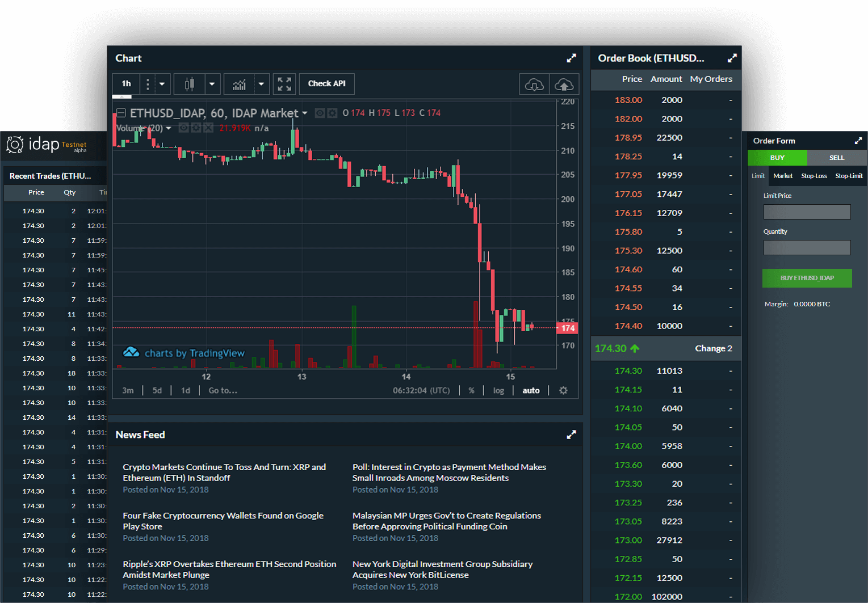Select the 183.00 ask order row

pos(666,100)
